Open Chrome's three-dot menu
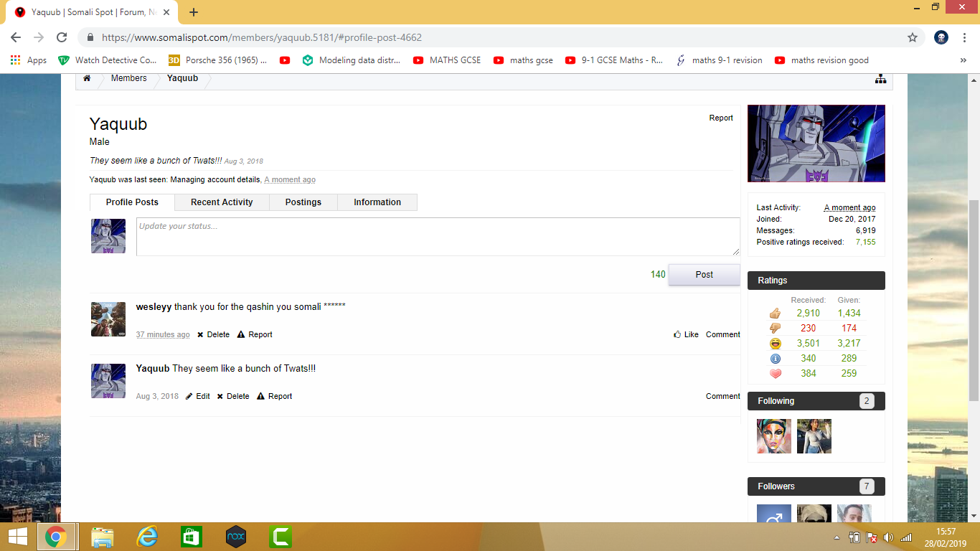 (x=965, y=37)
